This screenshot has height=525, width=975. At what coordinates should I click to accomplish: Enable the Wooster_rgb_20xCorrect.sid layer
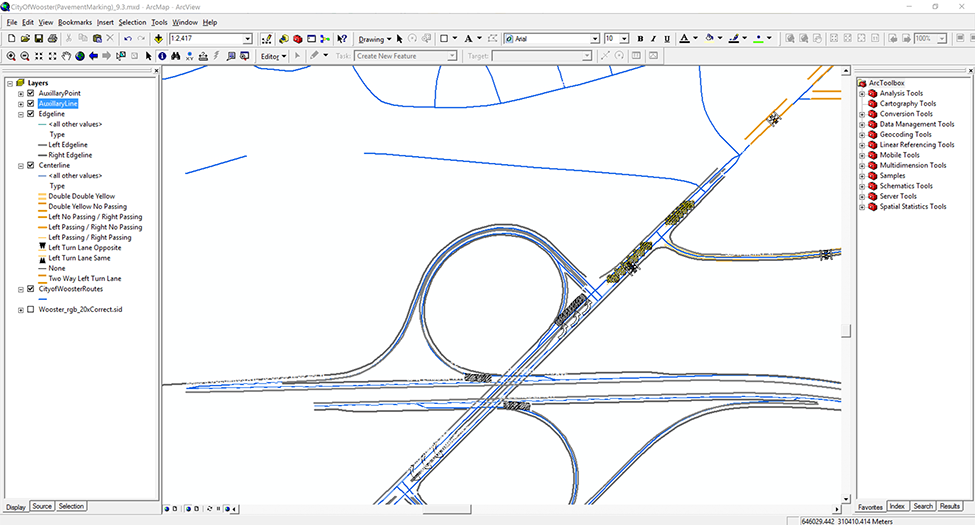(31, 310)
